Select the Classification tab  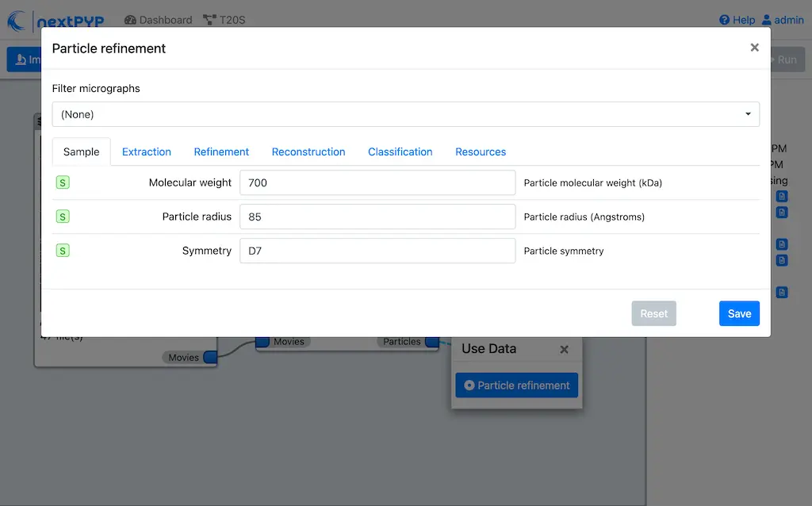tap(400, 151)
